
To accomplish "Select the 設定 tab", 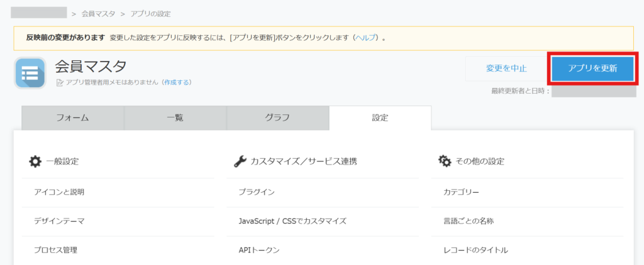I will pyautogui.click(x=380, y=117).
